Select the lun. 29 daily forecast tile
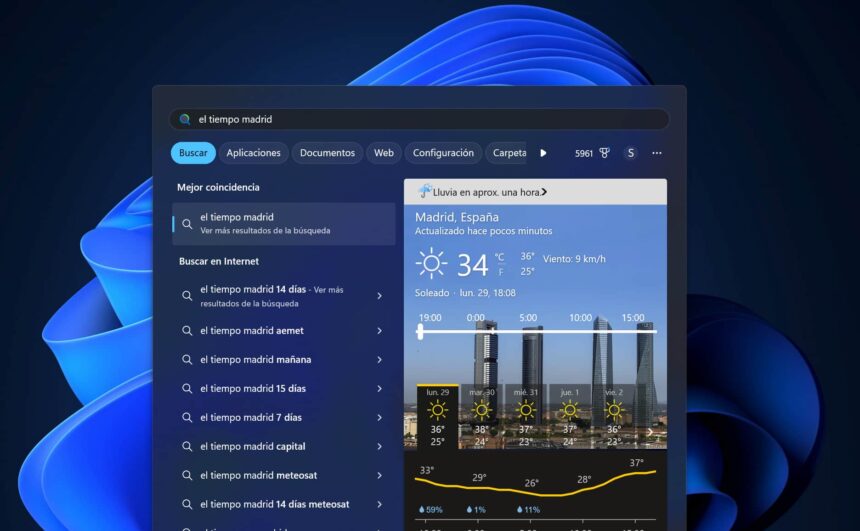860x531 pixels. click(x=438, y=417)
